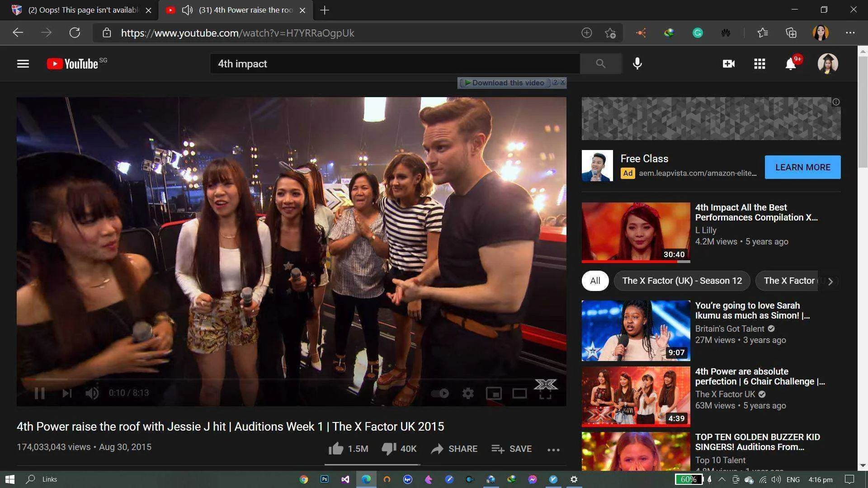868x488 pixels.
Task: Enter full screen video mode
Action: coord(545,394)
